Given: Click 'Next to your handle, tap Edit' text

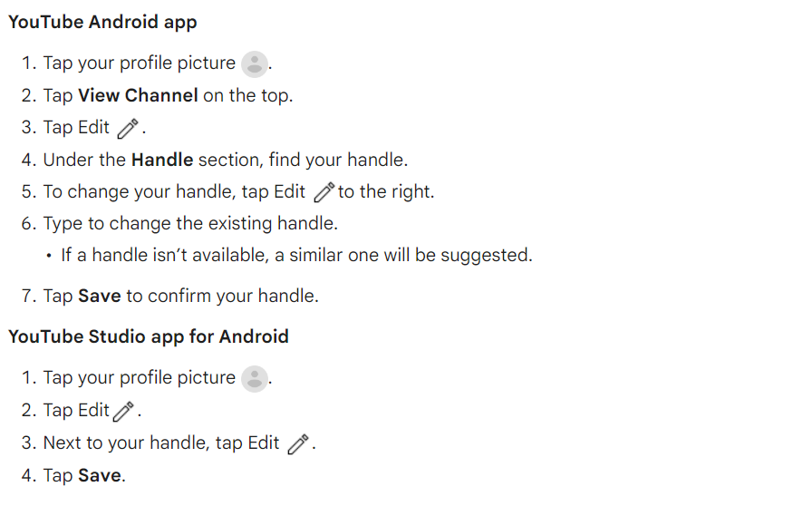Looking at the screenshot, I should [161, 443].
